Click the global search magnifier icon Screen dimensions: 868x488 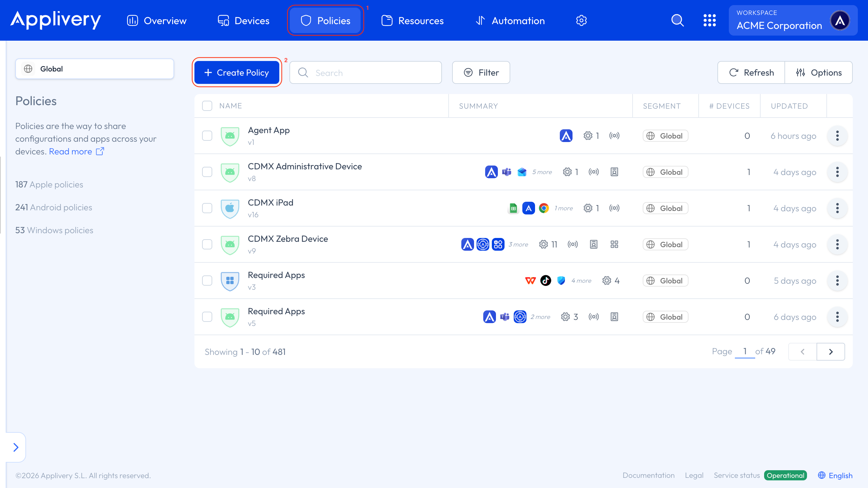677,21
